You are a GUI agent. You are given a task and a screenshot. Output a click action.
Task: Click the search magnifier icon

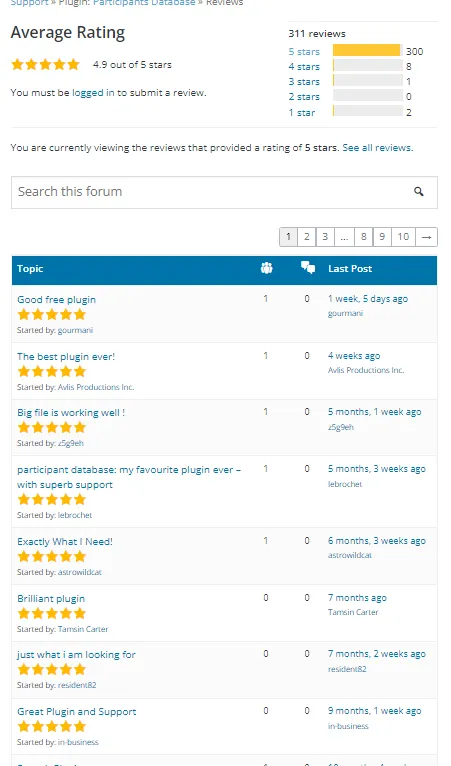[x=418, y=192]
